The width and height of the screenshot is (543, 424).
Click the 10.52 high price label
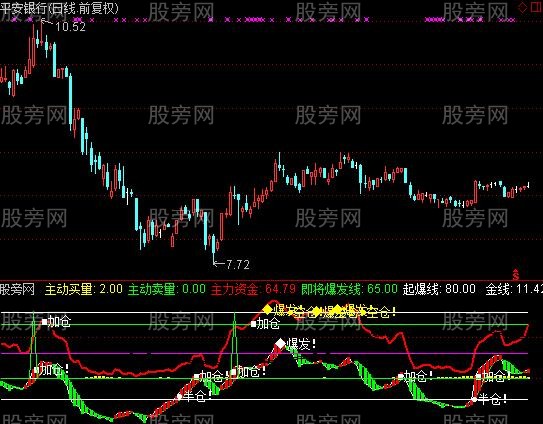(x=70, y=27)
